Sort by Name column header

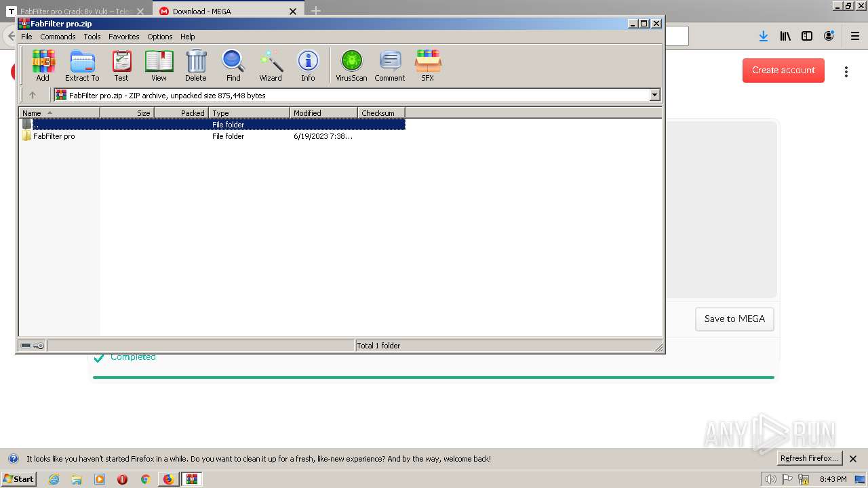pyautogui.click(x=59, y=113)
